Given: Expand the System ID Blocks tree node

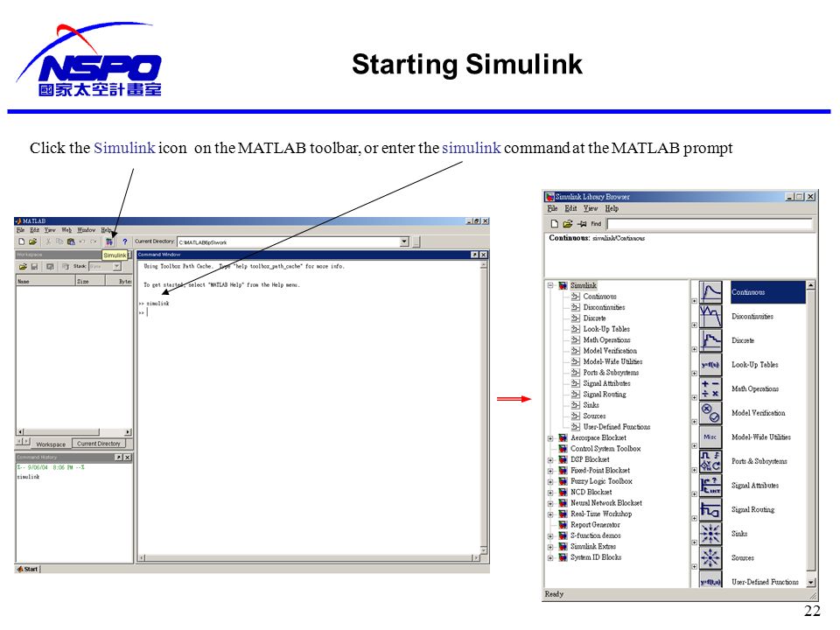Looking at the screenshot, I should 550,558.
